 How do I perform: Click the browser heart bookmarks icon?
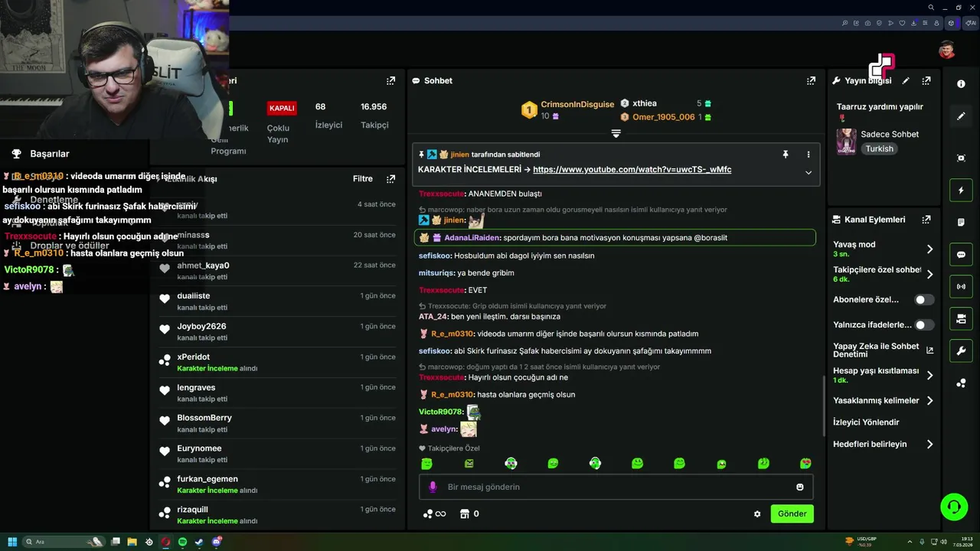click(903, 23)
